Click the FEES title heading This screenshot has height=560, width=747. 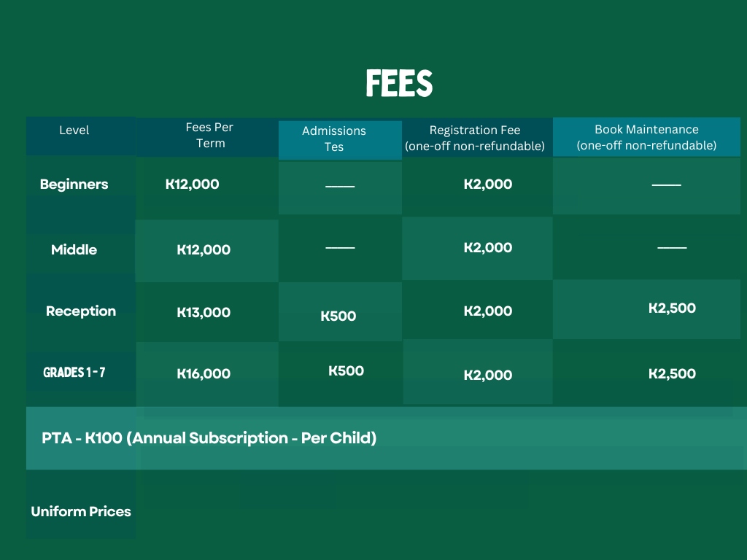tap(399, 84)
